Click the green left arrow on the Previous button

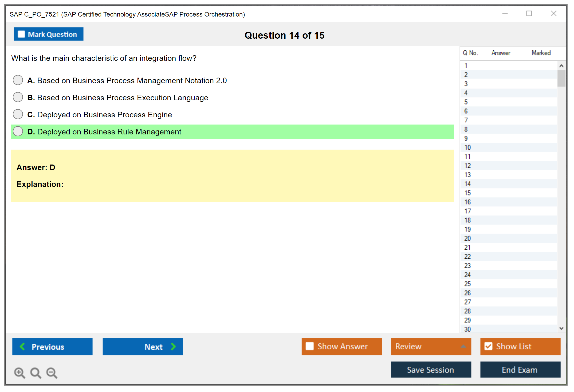coord(22,346)
